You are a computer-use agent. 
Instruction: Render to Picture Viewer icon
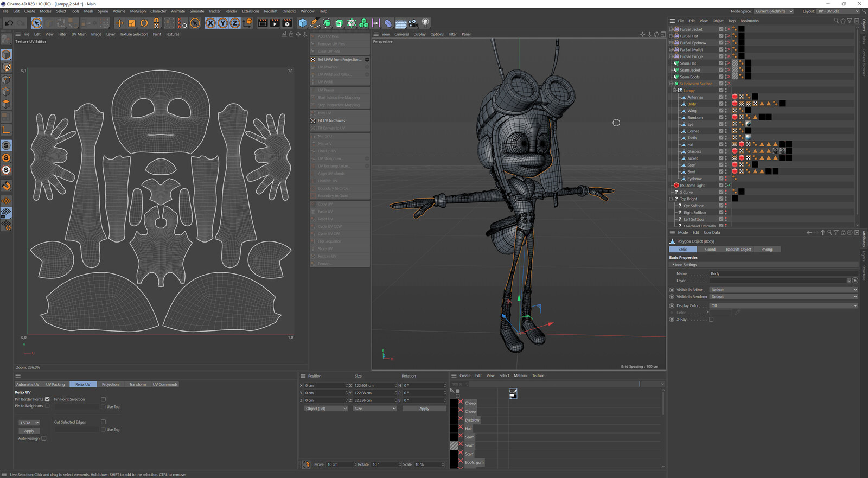[275, 23]
